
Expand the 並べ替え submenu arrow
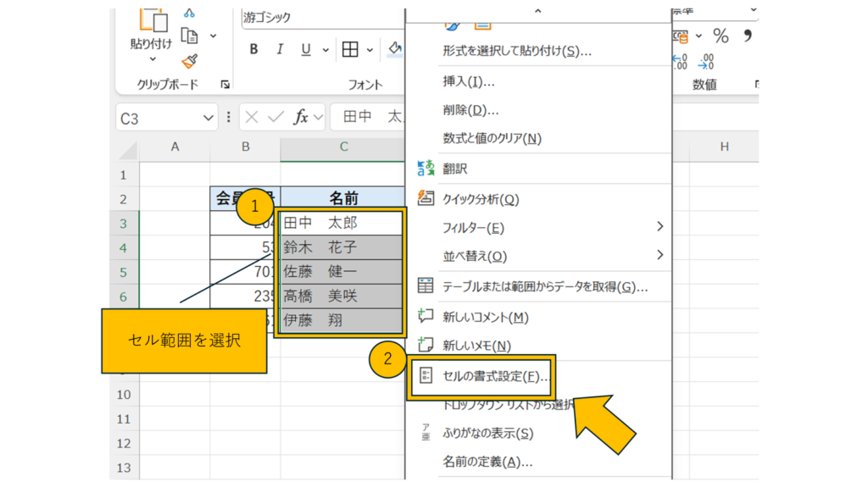tap(659, 255)
